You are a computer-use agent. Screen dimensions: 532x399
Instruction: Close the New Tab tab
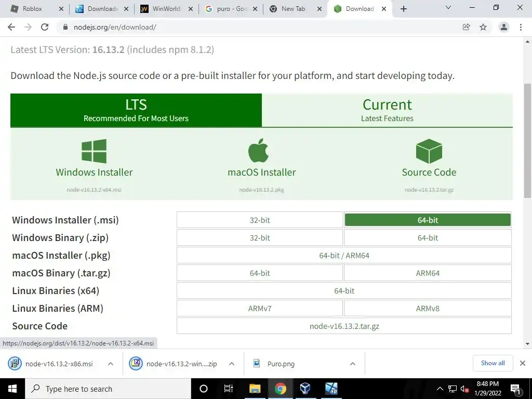coord(320,9)
